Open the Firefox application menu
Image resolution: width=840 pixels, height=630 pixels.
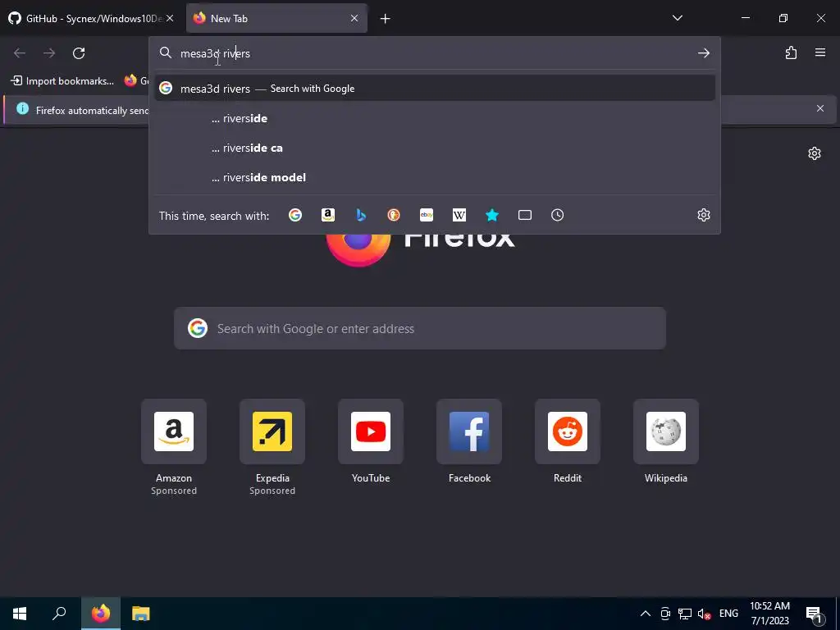[820, 52]
